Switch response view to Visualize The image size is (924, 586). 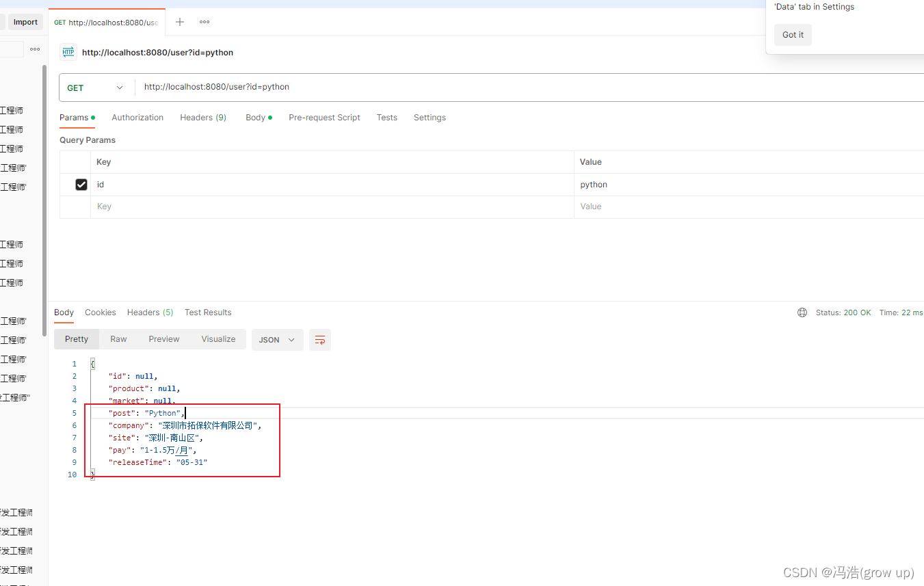click(218, 339)
